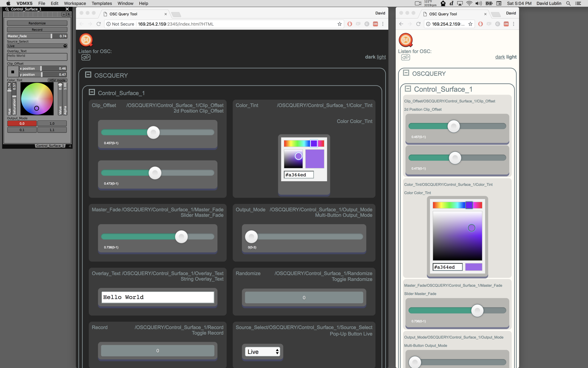588x368 pixels.
Task: Toggle the Record button in VDMX panel
Action: tap(37, 30)
